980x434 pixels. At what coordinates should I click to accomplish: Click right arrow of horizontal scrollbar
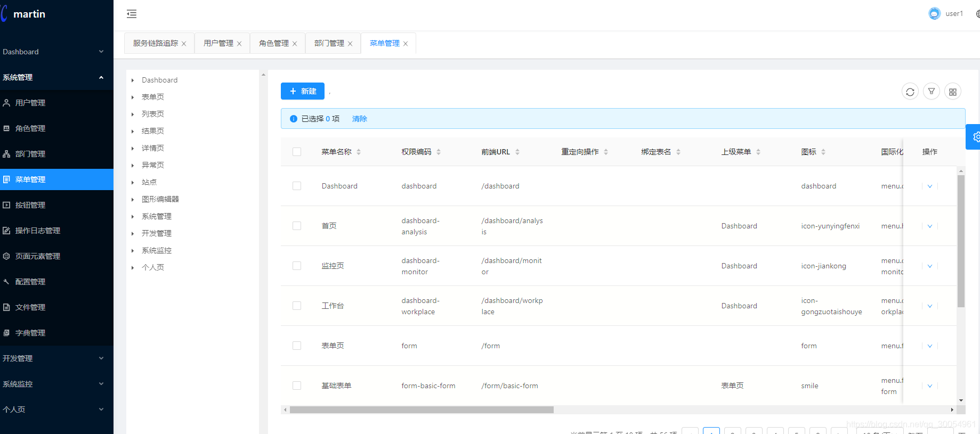952,410
